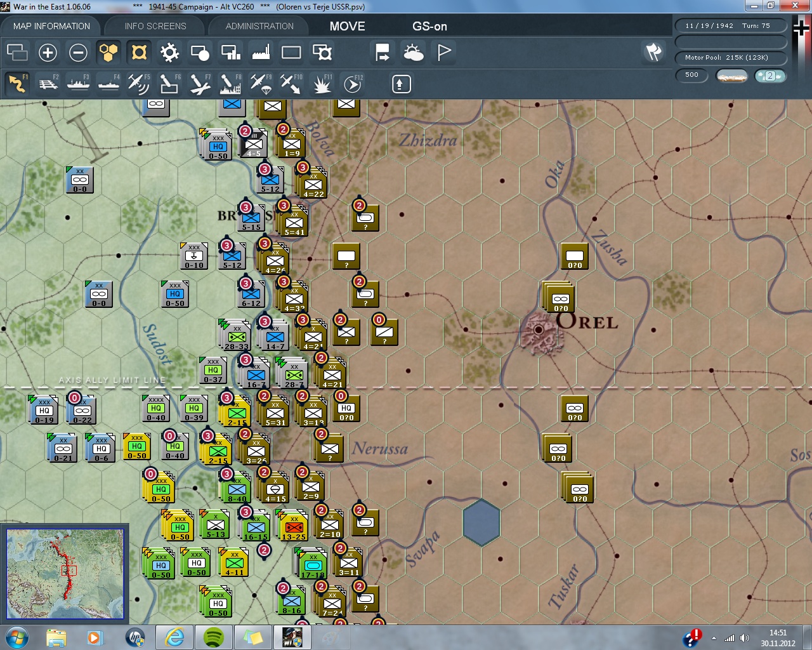Select the Soviet unit labeled 5=41
The width and height of the screenshot is (812, 650).
293,220
